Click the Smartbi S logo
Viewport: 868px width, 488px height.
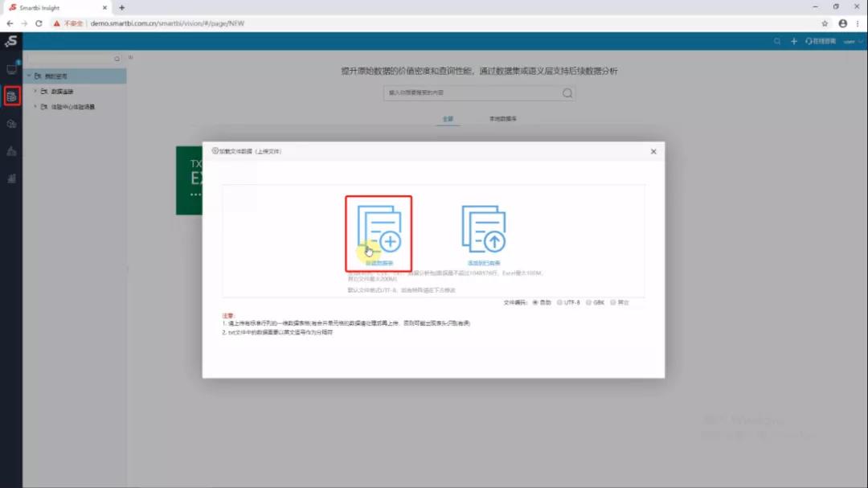tap(11, 41)
